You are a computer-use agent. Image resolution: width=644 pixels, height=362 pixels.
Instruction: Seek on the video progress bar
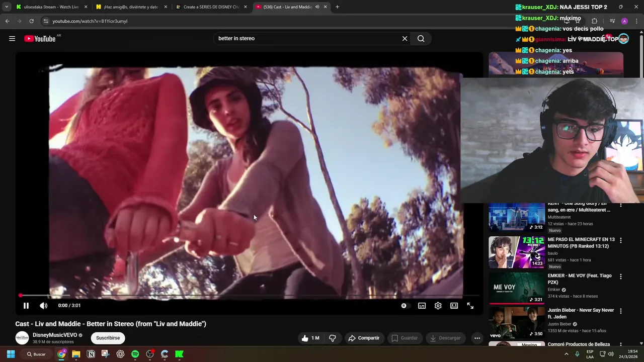point(249,296)
